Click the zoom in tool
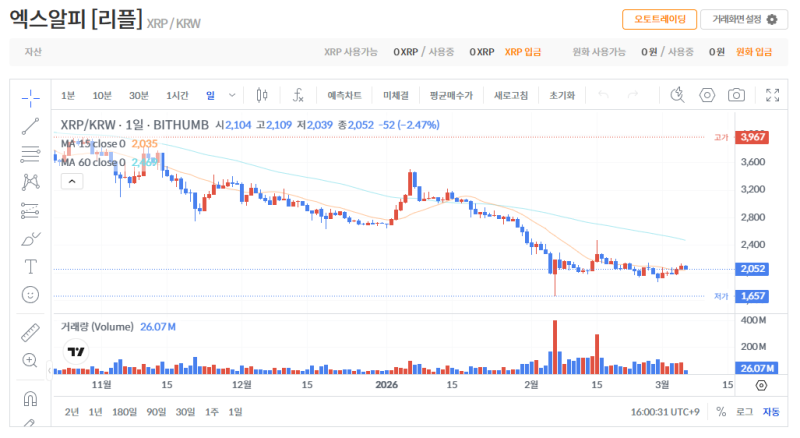Image resolution: width=800 pixels, height=438 pixels. 31,360
